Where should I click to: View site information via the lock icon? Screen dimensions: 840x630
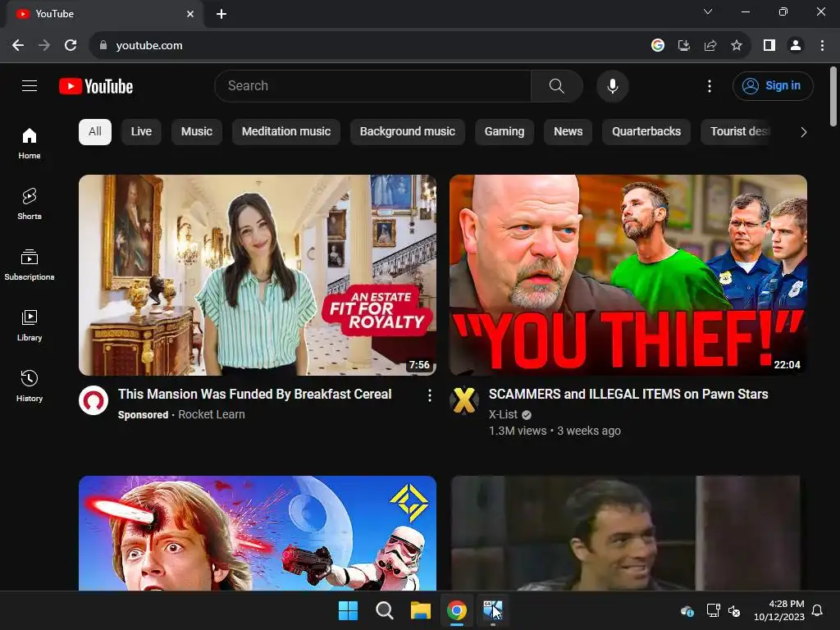pyautogui.click(x=103, y=46)
